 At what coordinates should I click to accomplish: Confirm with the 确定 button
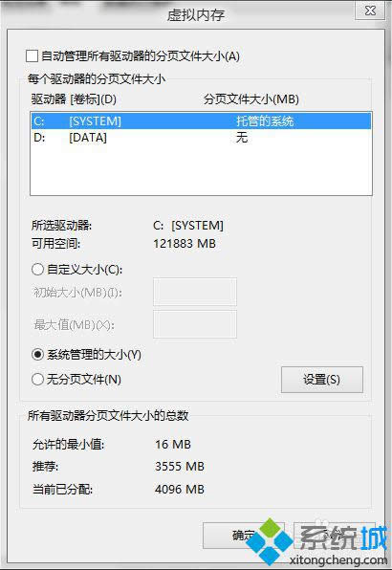(244, 536)
